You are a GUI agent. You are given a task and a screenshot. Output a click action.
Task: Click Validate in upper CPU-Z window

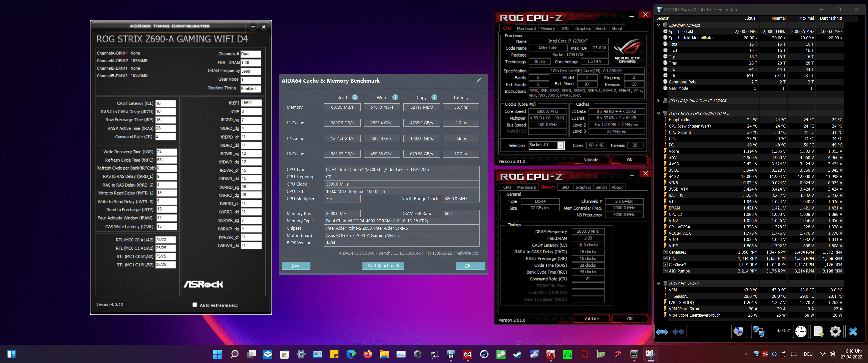[x=591, y=160]
